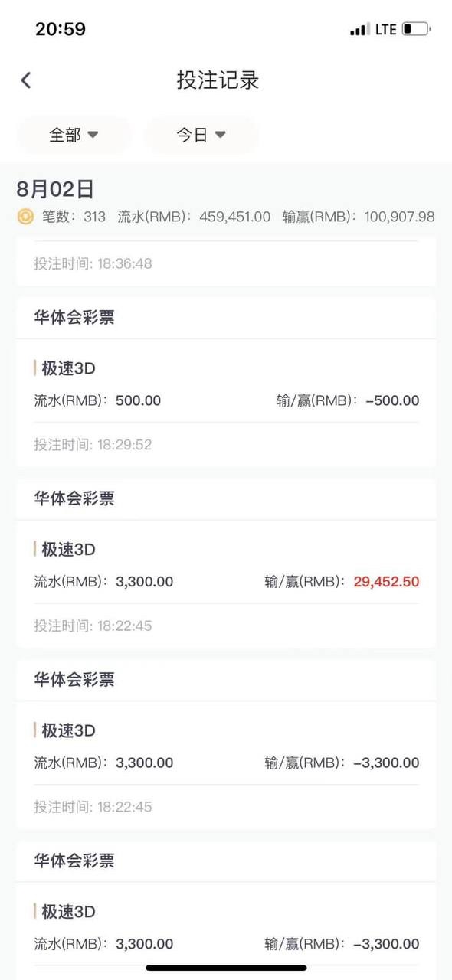The image size is (452, 980).
Task: Tap the back arrow icon
Action: pyautogui.click(x=26, y=80)
